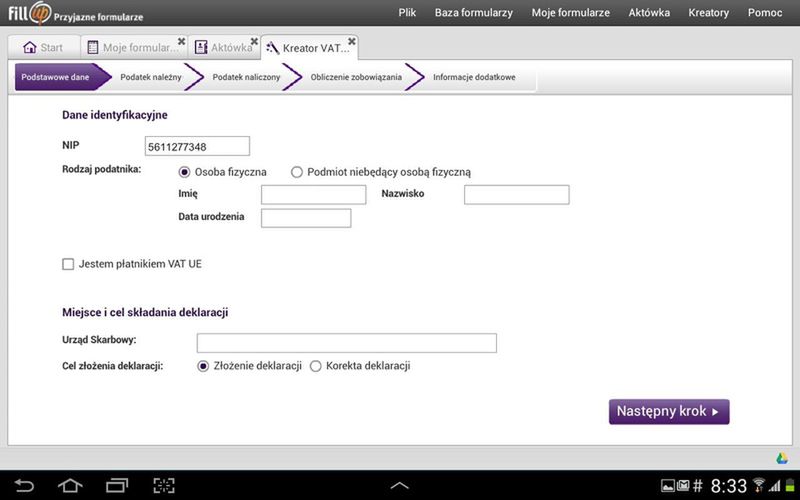
Task: Open the Moje formularze menu
Action: 570,13
